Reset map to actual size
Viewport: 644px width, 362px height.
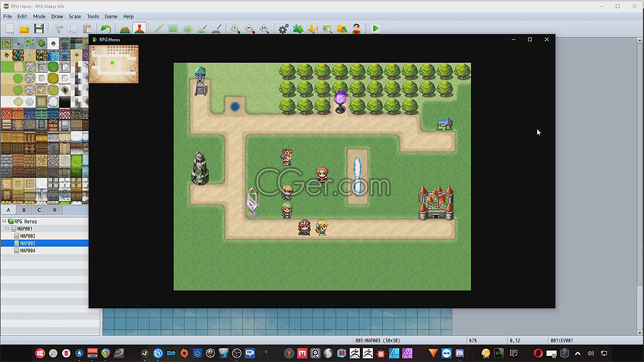click(x=264, y=29)
